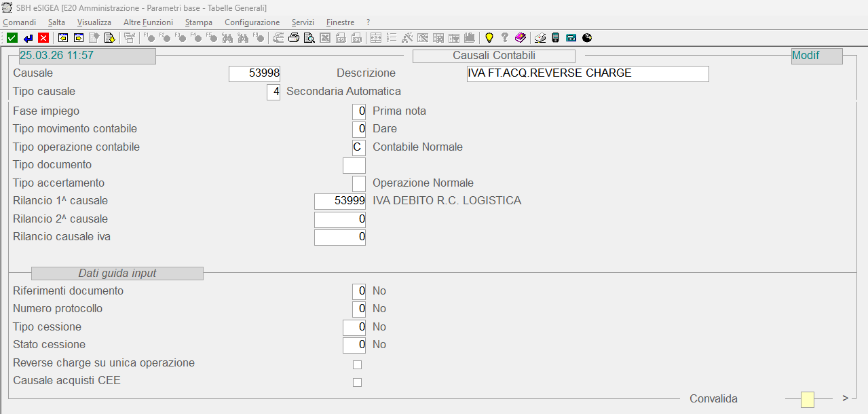This screenshot has height=414, width=868.
Task: Click the blue return arrow icon
Action: 28,38
